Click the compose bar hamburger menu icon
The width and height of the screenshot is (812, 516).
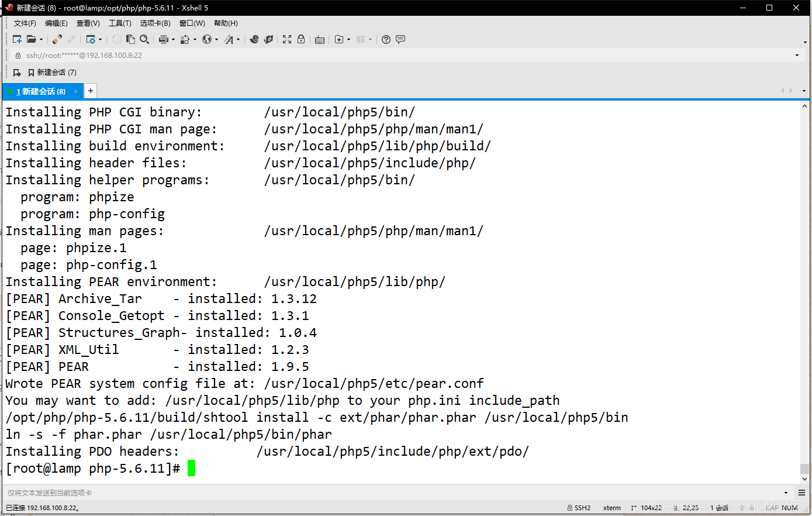(801, 493)
